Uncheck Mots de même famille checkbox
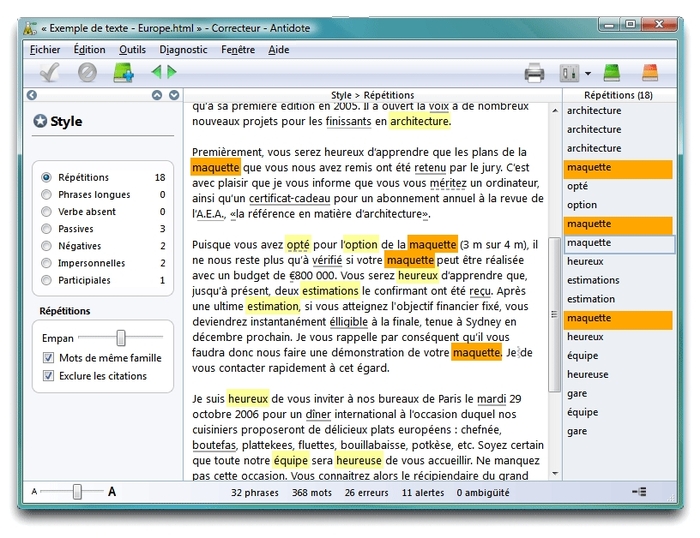Image resolution: width=700 pixels, height=538 pixels. pyautogui.click(x=48, y=358)
